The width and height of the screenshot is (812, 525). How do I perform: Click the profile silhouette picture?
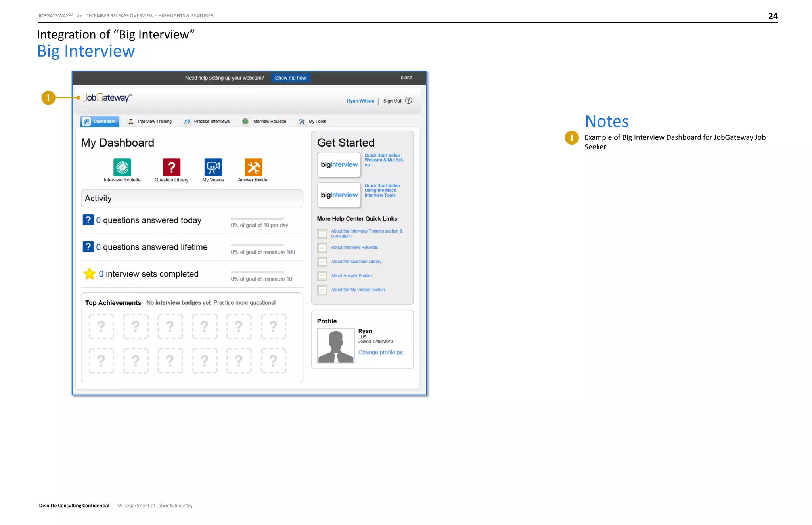336,346
